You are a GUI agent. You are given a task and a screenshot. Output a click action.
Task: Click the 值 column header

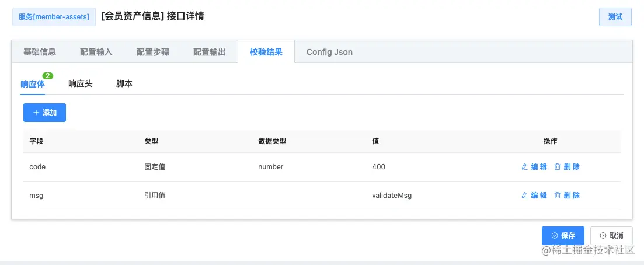pyautogui.click(x=375, y=141)
